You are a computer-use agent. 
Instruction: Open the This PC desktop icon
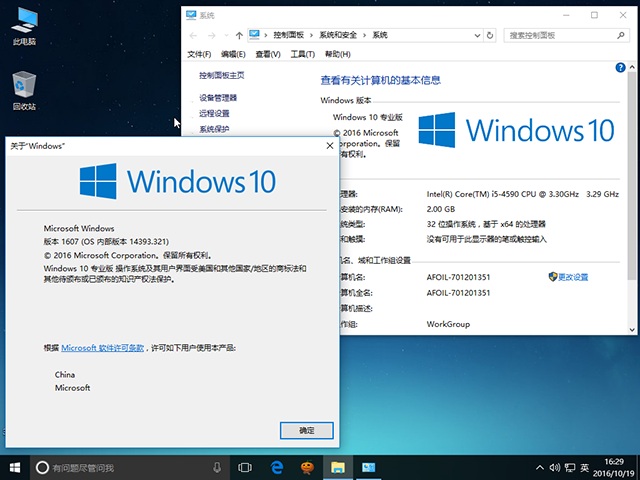pos(24,23)
